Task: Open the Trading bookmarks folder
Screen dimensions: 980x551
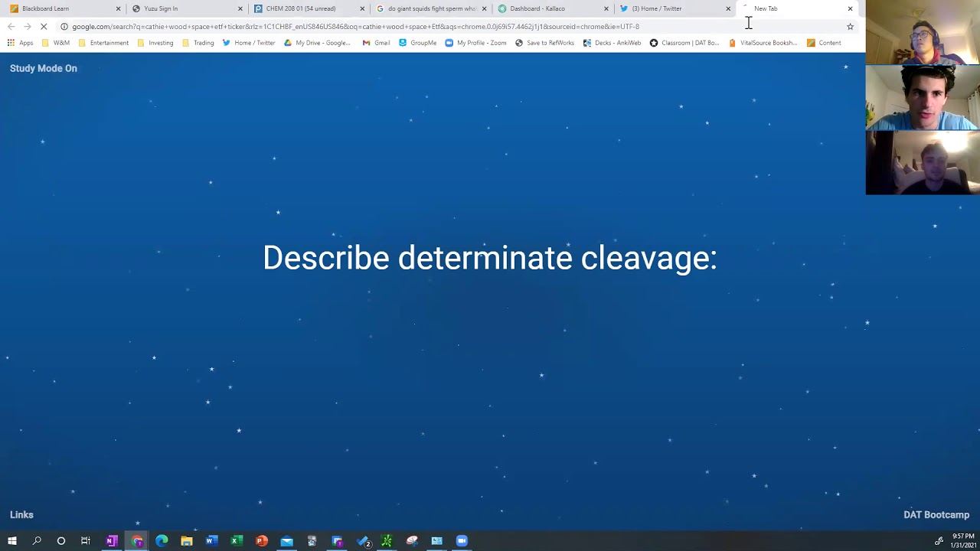Action: click(x=198, y=43)
